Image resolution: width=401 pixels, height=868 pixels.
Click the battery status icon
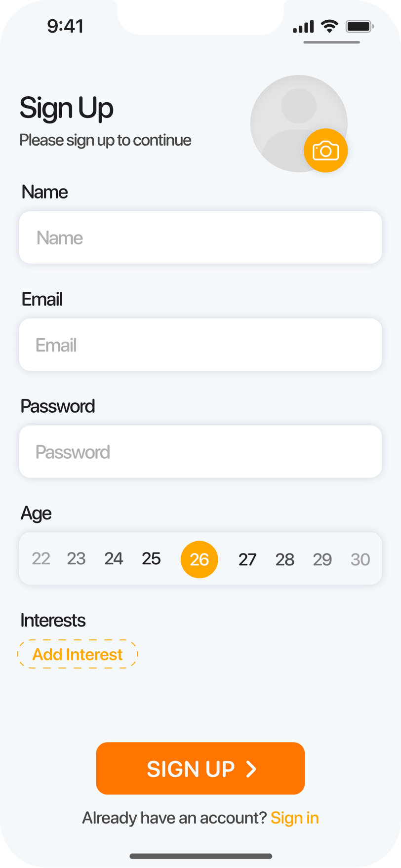click(x=360, y=26)
